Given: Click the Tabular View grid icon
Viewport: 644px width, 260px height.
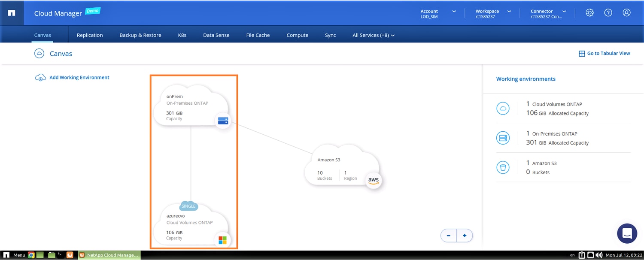Looking at the screenshot, I should [x=582, y=54].
